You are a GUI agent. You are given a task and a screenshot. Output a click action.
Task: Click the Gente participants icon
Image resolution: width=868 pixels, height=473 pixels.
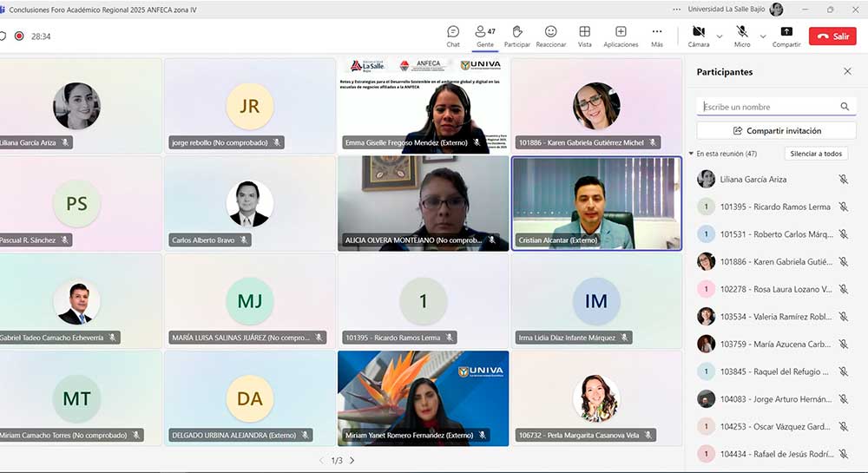point(484,36)
